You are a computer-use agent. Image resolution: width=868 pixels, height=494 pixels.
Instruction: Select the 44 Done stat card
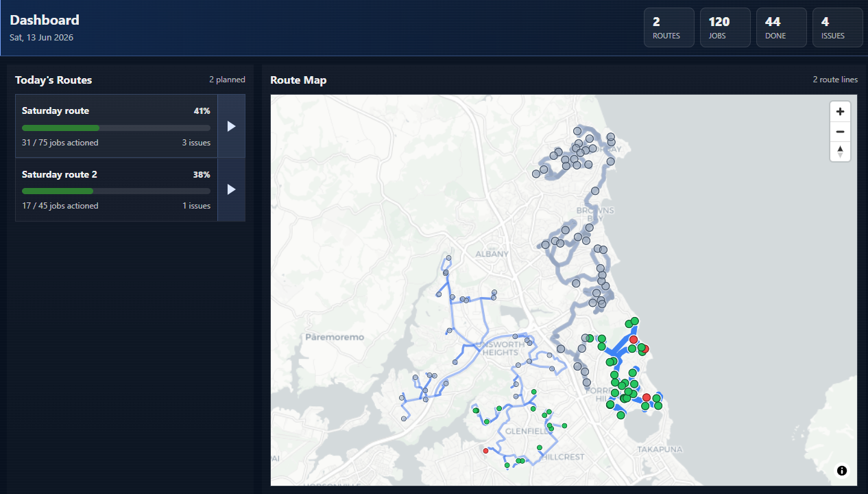coord(781,27)
